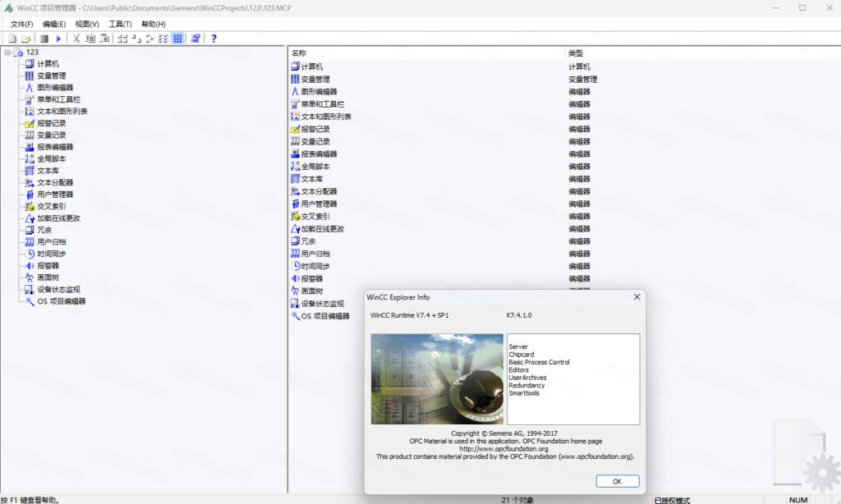
Task: Select 用户归档 in the left tree
Action: pyautogui.click(x=52, y=242)
